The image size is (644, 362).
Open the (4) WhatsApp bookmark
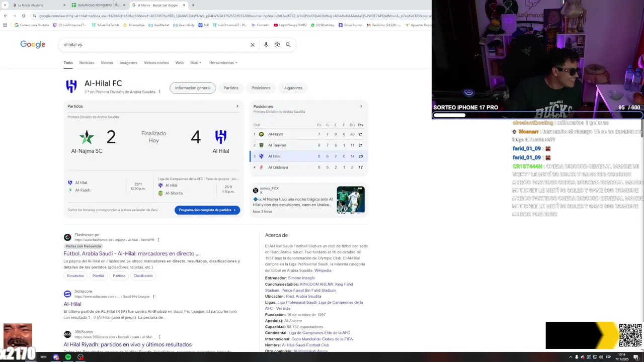[x=323, y=25]
